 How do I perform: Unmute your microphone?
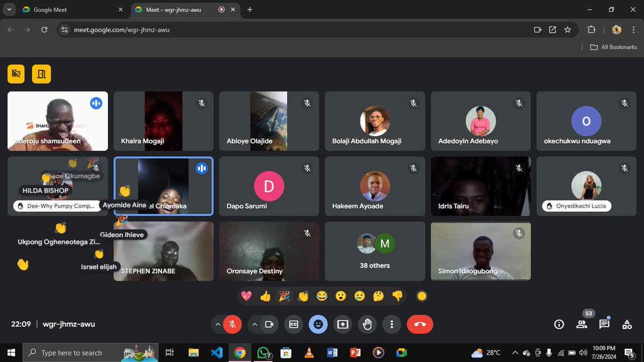[232, 324]
